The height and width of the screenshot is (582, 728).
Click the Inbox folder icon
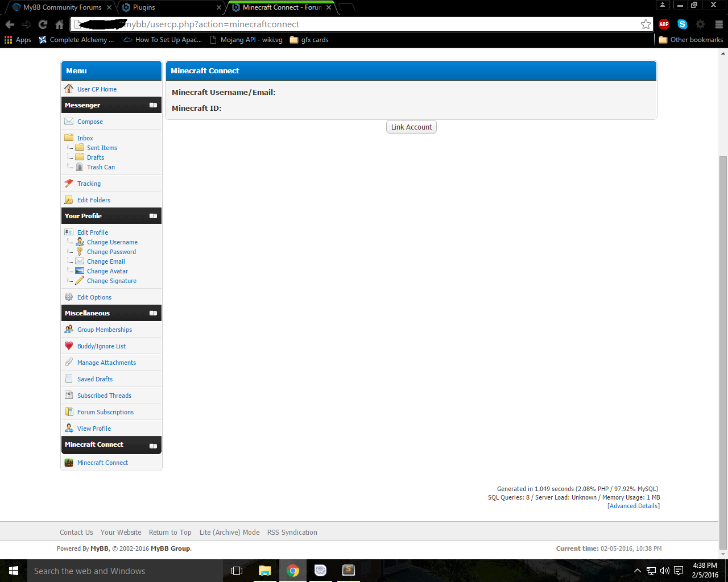click(x=69, y=138)
